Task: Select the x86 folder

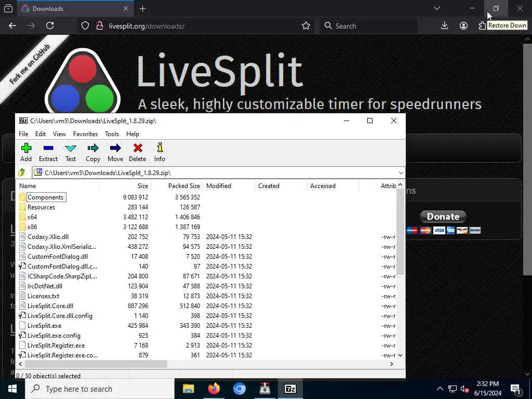Action: coord(32,227)
